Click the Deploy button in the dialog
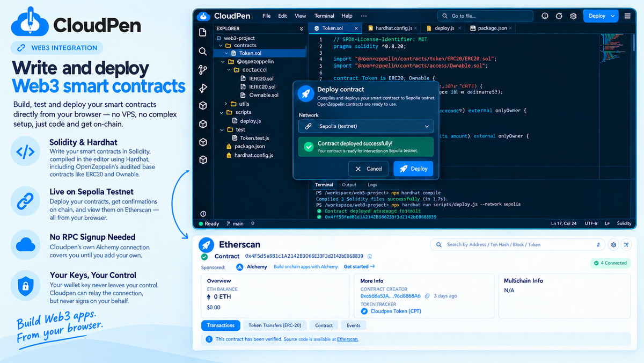This screenshot has width=644, height=363. tap(413, 169)
